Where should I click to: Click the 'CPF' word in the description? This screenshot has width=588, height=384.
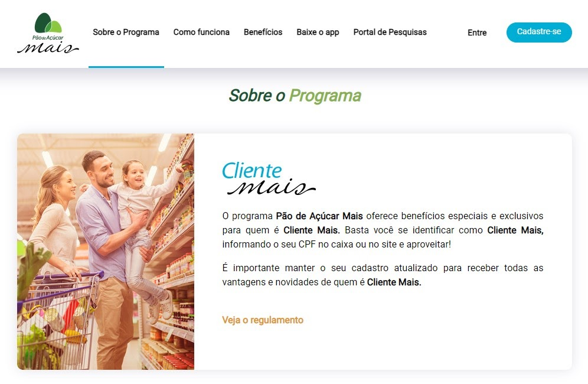(307, 245)
